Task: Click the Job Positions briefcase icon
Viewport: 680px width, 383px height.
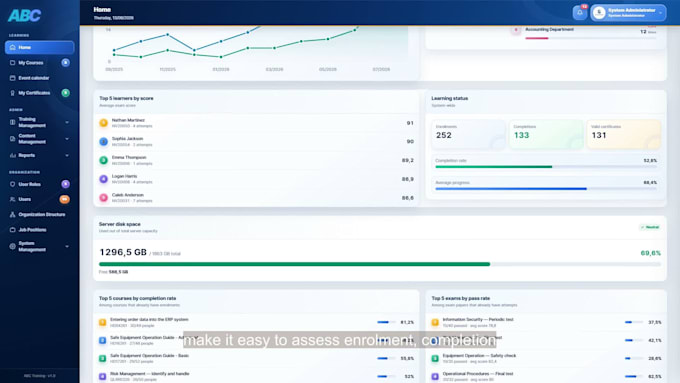Action: pos(13,229)
